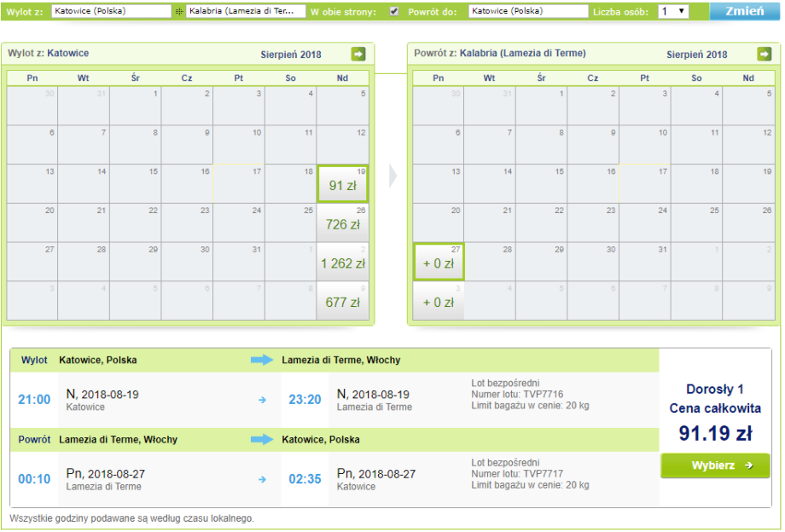Image resolution: width=785 pixels, height=532 pixels.
Task: Choose the 1 262 zł departure date
Action: (x=342, y=263)
